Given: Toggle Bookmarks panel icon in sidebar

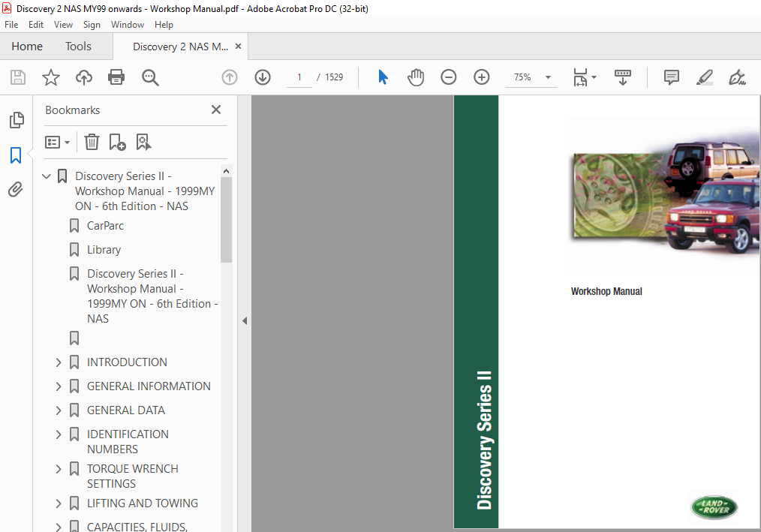Looking at the screenshot, I should click(16, 155).
